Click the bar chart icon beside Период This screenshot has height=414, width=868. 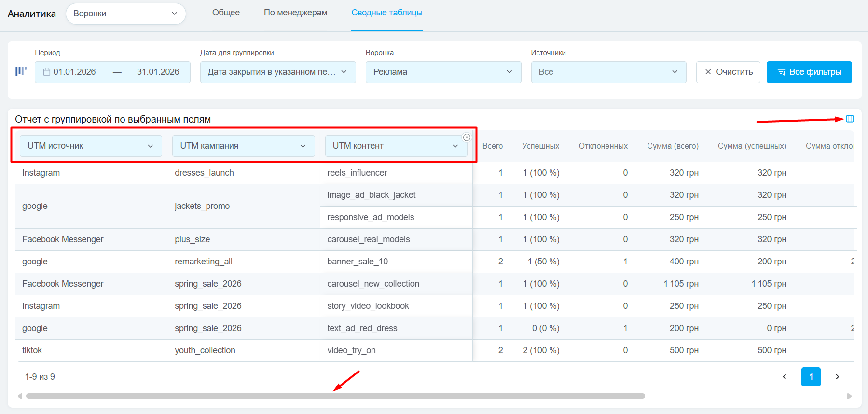pyautogui.click(x=21, y=71)
